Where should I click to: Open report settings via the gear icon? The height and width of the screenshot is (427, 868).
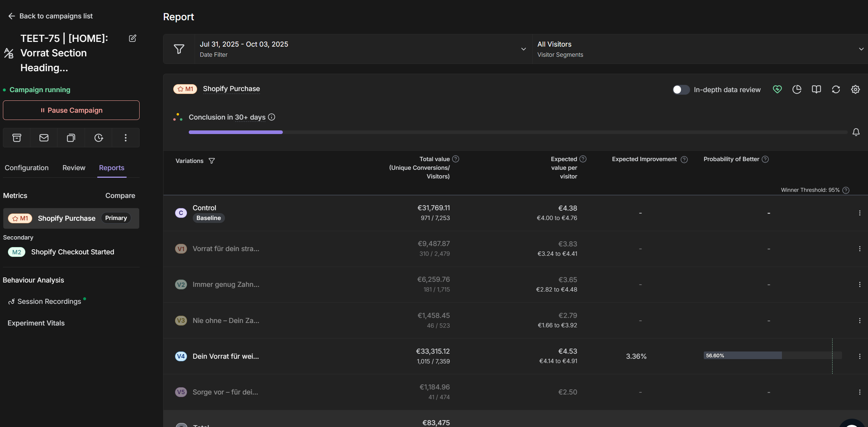855,89
